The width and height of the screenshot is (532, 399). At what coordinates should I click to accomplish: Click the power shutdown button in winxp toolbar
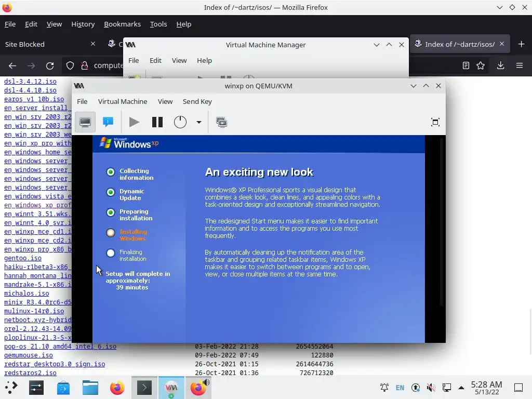tap(180, 122)
